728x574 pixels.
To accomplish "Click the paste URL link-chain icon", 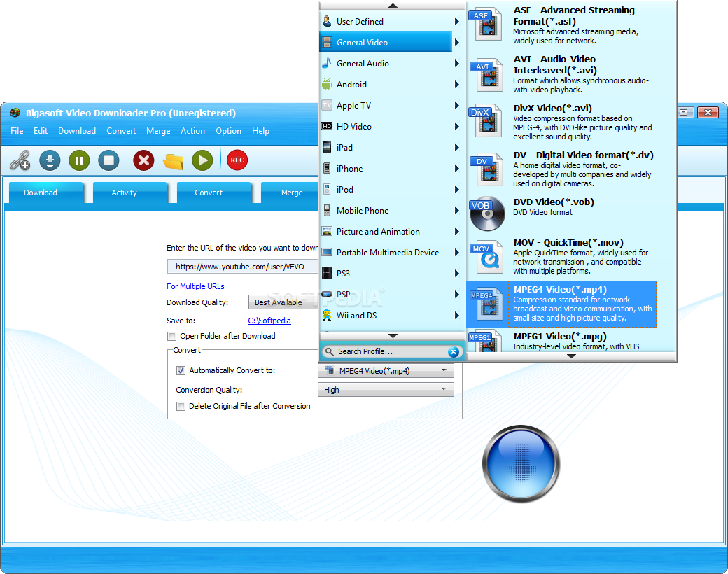I will 20,160.
